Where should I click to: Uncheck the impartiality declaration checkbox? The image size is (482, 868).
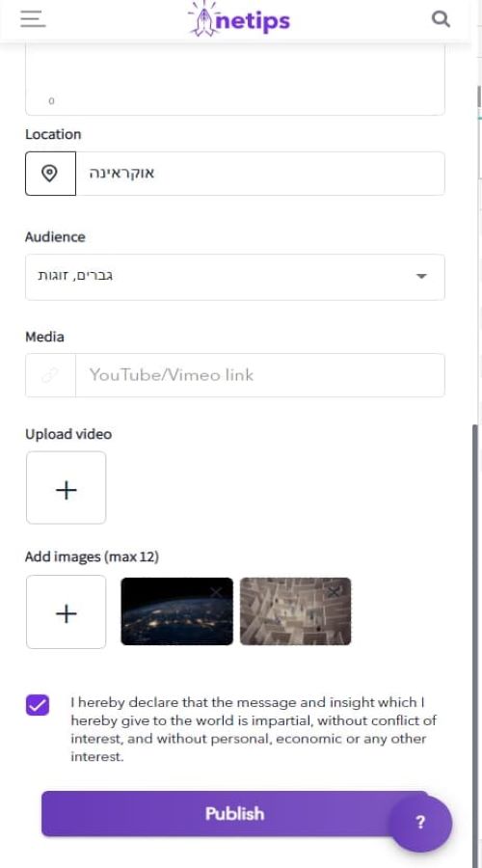click(38, 705)
